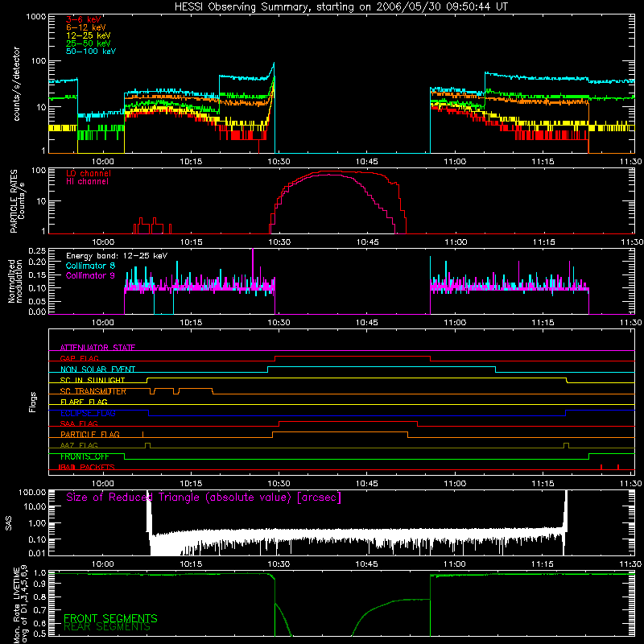The height and width of the screenshot is (644, 644).
Task: Select the FRONT SEGMENTS legend label
Action: [x=110, y=618]
